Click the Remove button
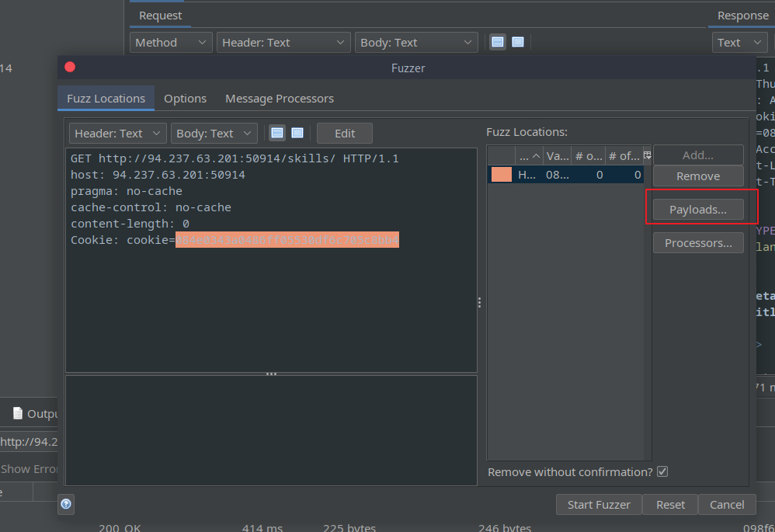Screen dimensions: 775x532 tap(698, 176)
